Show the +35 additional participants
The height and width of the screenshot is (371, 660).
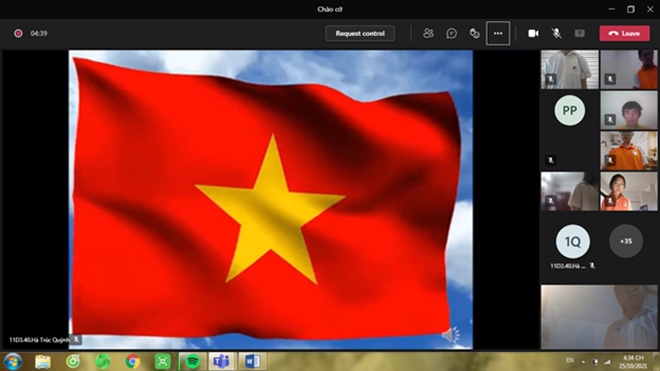coord(626,241)
